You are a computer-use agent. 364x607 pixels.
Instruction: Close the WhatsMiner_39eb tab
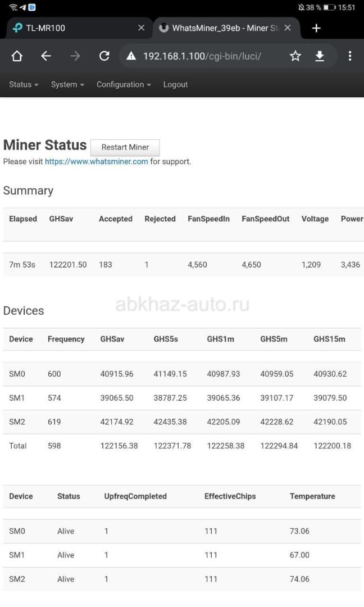pyautogui.click(x=288, y=28)
